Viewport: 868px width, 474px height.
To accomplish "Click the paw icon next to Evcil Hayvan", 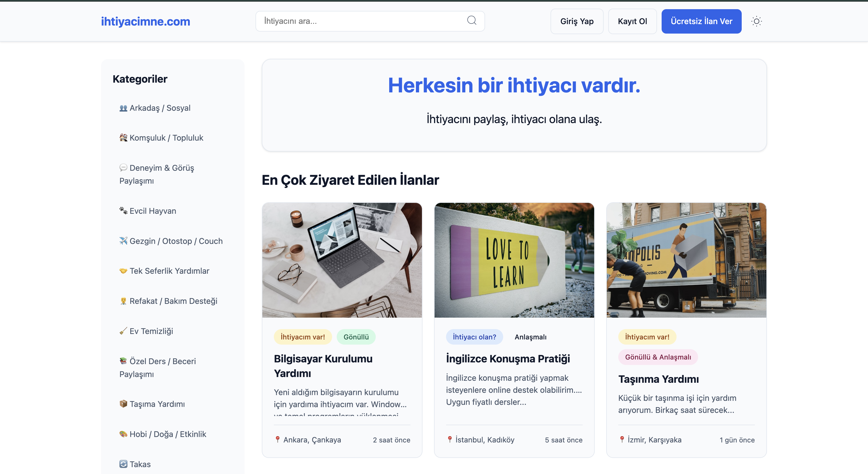I will [123, 210].
